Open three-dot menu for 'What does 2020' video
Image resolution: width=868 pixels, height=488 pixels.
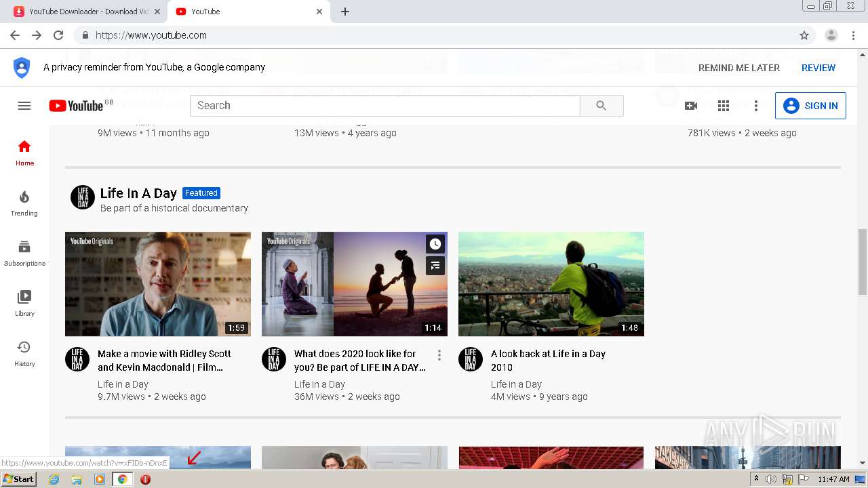pos(439,355)
